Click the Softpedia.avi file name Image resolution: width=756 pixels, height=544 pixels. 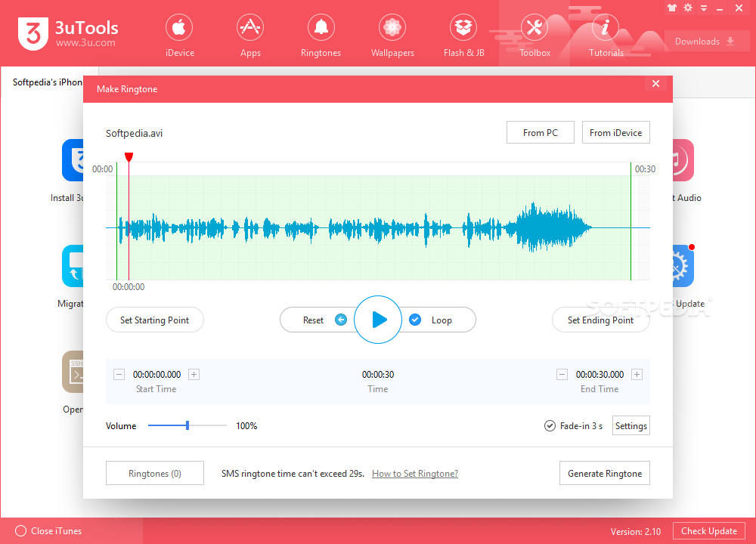click(x=134, y=134)
